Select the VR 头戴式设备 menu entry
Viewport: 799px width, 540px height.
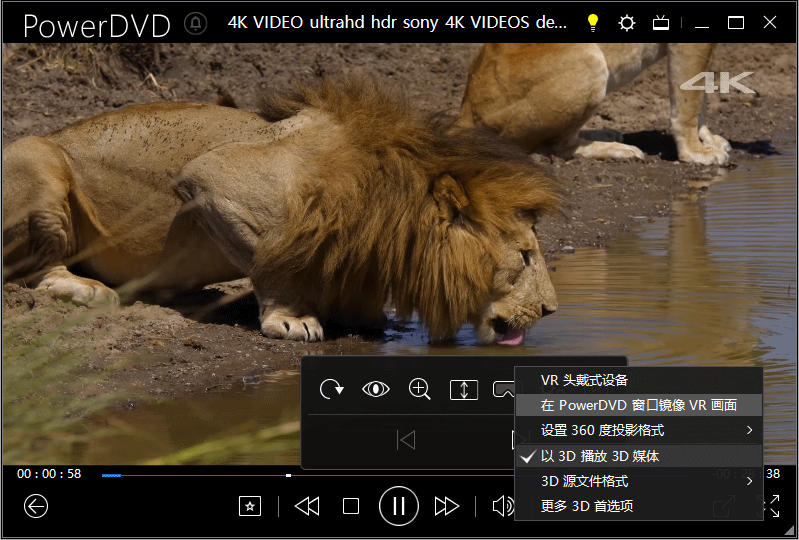638,380
